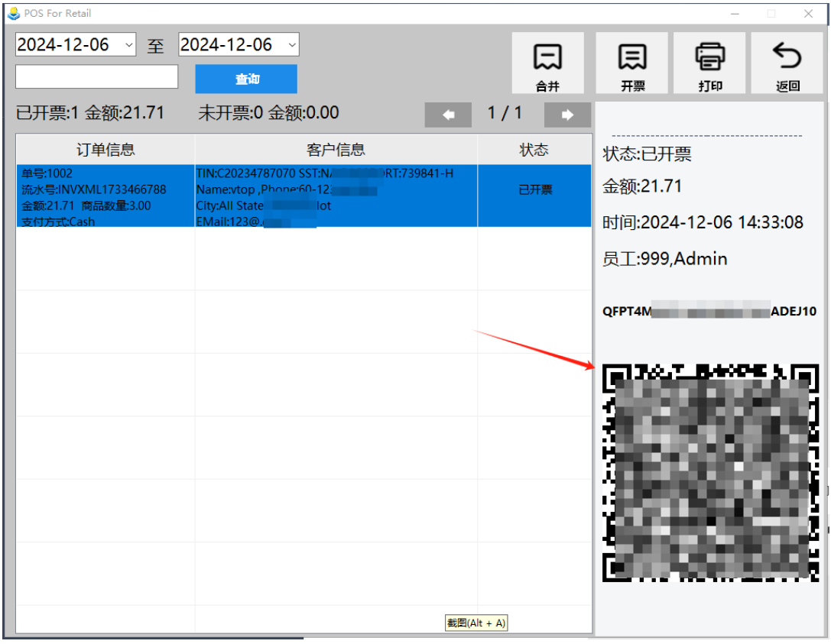Click the 员工:999,Admin text

point(664,259)
